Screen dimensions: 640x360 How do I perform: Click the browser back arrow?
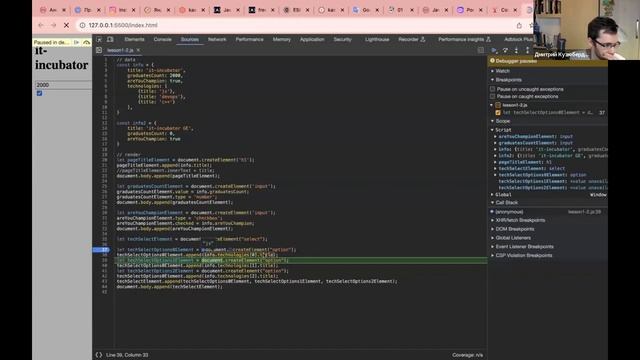click(41, 25)
